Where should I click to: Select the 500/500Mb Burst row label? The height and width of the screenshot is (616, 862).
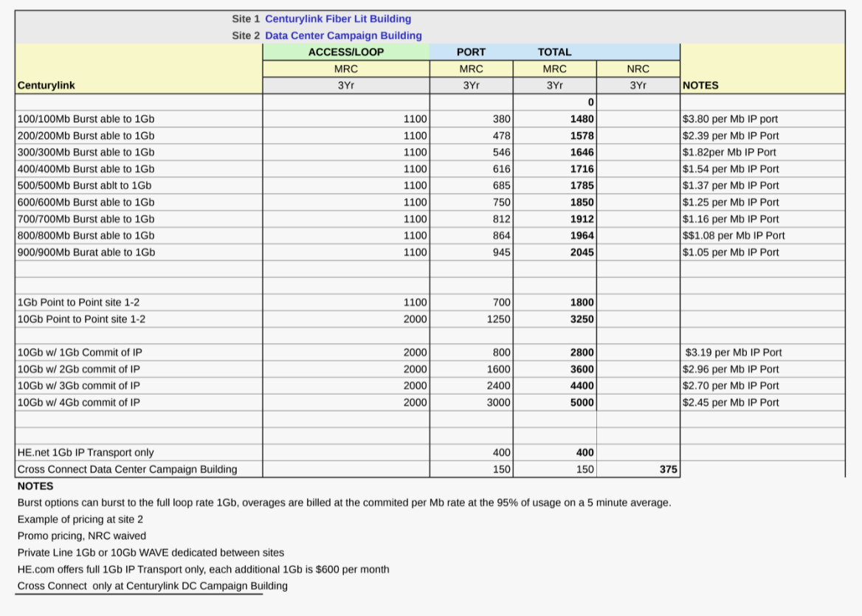point(84,186)
